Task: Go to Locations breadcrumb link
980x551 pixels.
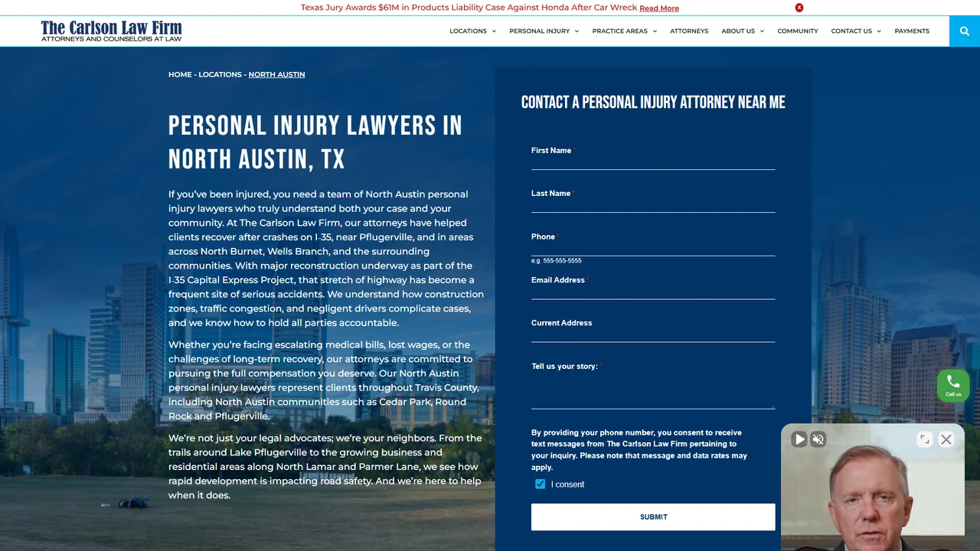Action: pos(220,74)
